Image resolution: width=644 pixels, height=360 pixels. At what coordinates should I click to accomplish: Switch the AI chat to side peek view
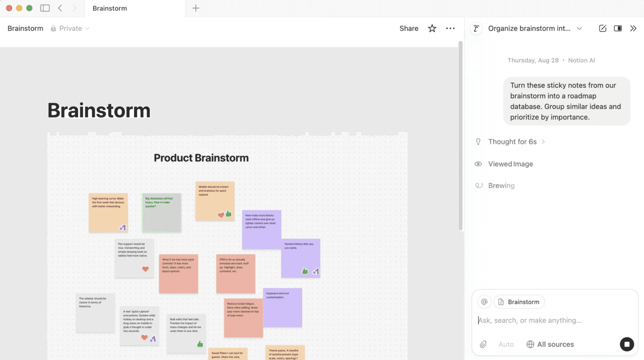click(x=618, y=28)
